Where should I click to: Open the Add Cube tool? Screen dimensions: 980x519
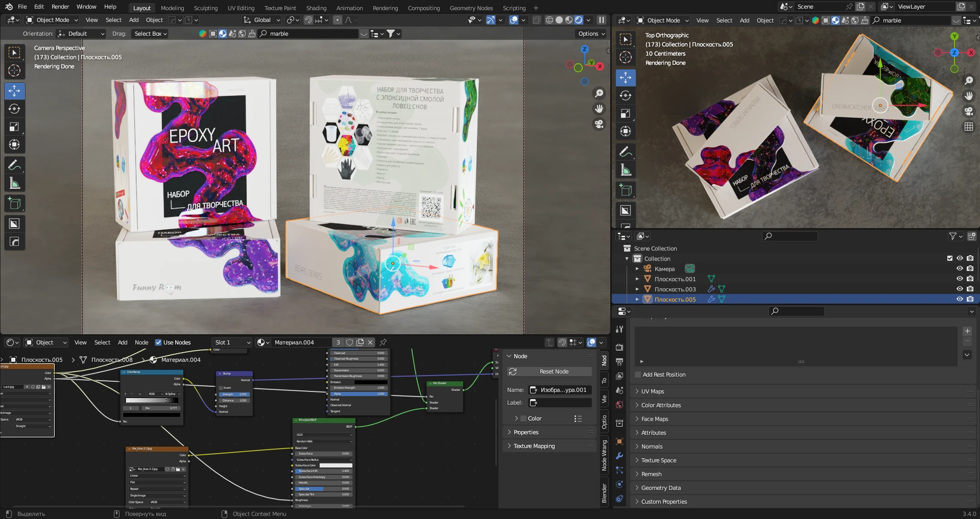[x=14, y=203]
